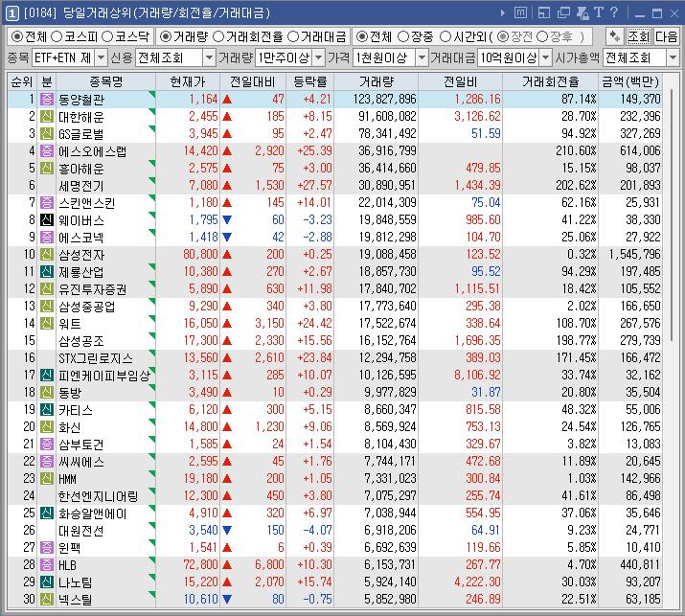
Task: Click the 종목명 column header
Action: [106, 81]
